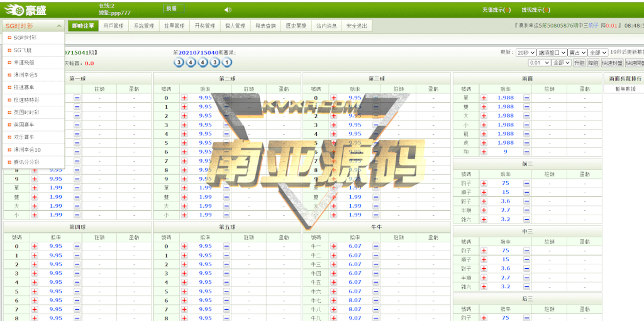
Task: Open the 站內消息 menu
Action: pyautogui.click(x=326, y=26)
